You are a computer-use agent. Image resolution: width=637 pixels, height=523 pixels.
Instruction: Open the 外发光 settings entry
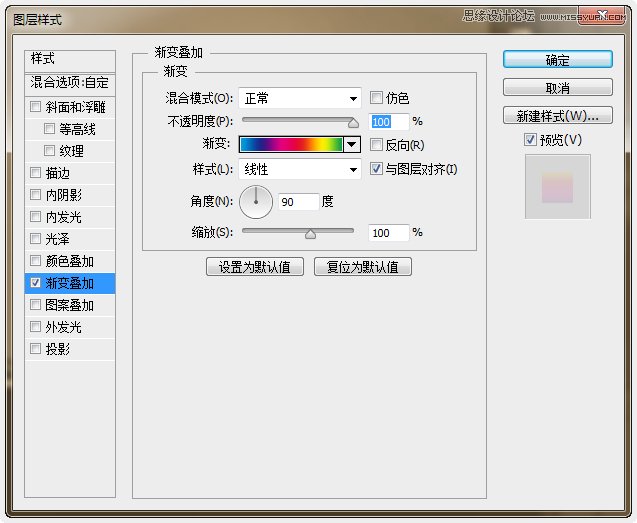click(64, 327)
